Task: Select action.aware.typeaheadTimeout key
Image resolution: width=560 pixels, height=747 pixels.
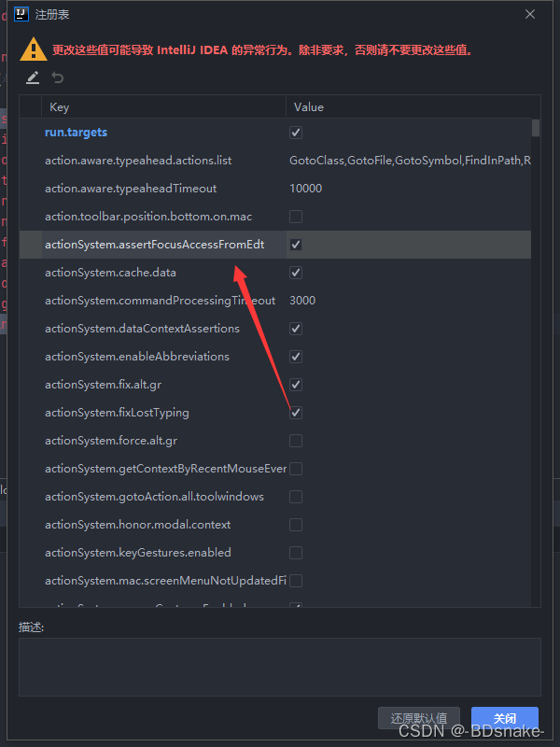Action: (x=131, y=189)
